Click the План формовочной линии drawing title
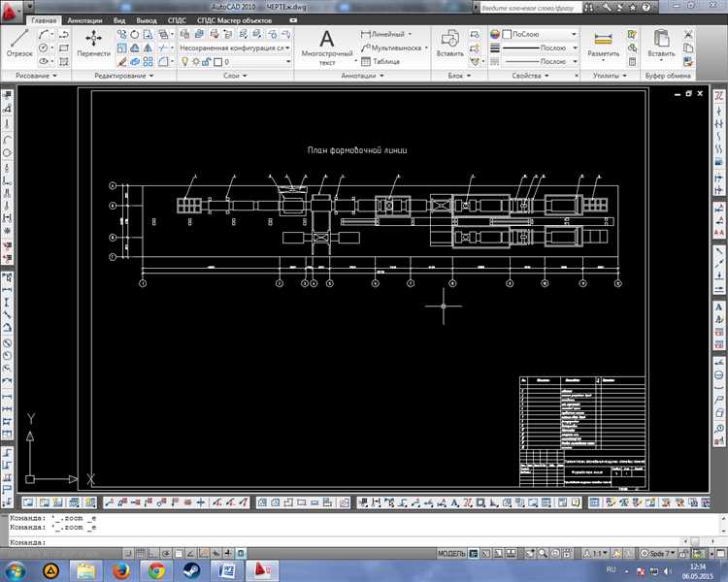728x582 pixels. click(x=357, y=150)
